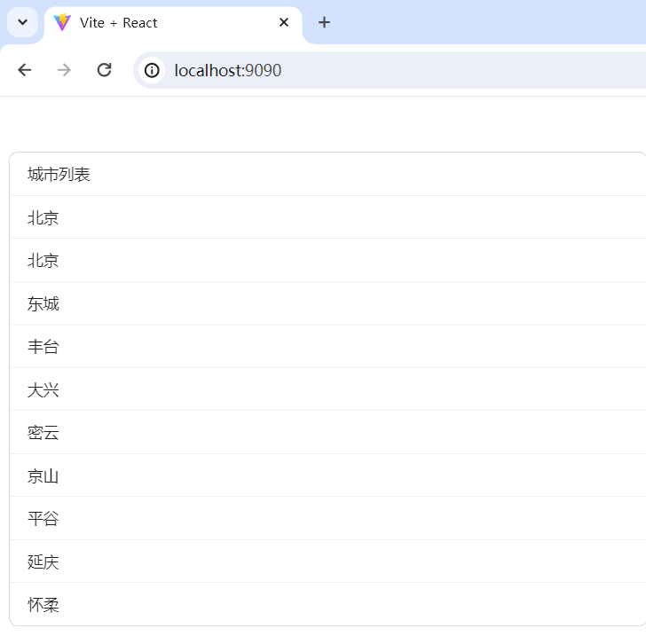Select the 东城 list item
Screen dimensions: 646x644
coord(327,303)
